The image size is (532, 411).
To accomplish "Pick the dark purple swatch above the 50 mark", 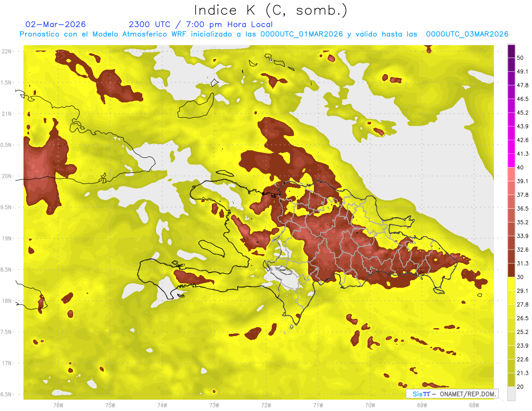I will pyautogui.click(x=511, y=51).
